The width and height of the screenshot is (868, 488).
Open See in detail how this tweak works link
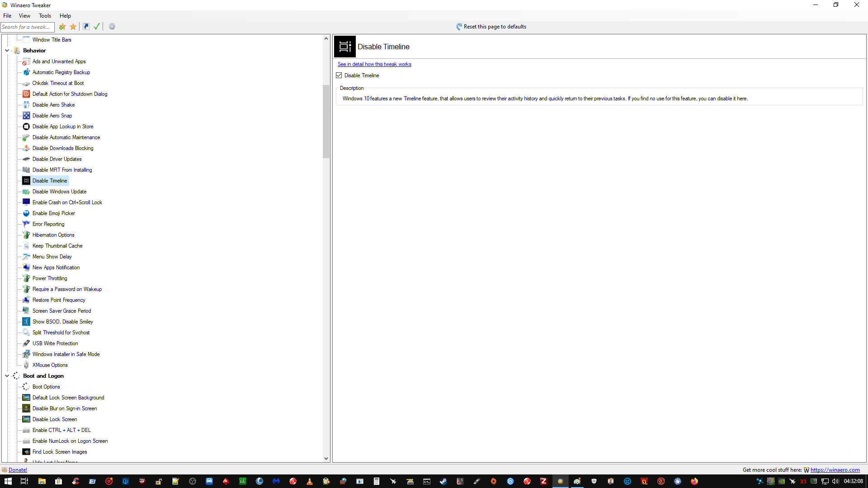(374, 64)
